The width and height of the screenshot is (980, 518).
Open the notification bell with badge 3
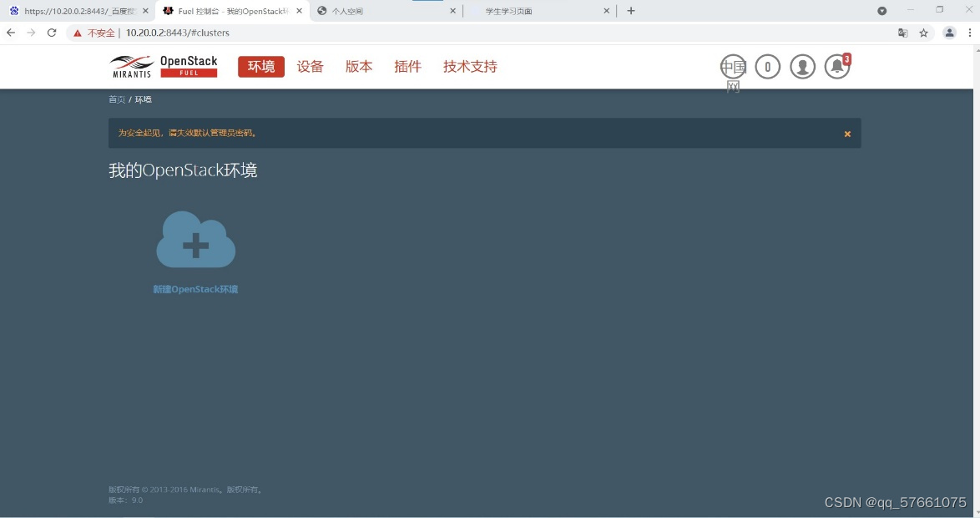pyautogui.click(x=837, y=66)
